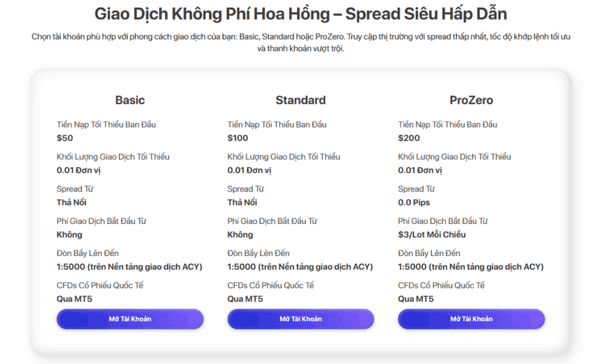The image size is (607, 364).
Task: Click the subtitle paragraph below the title
Action: pos(300,42)
